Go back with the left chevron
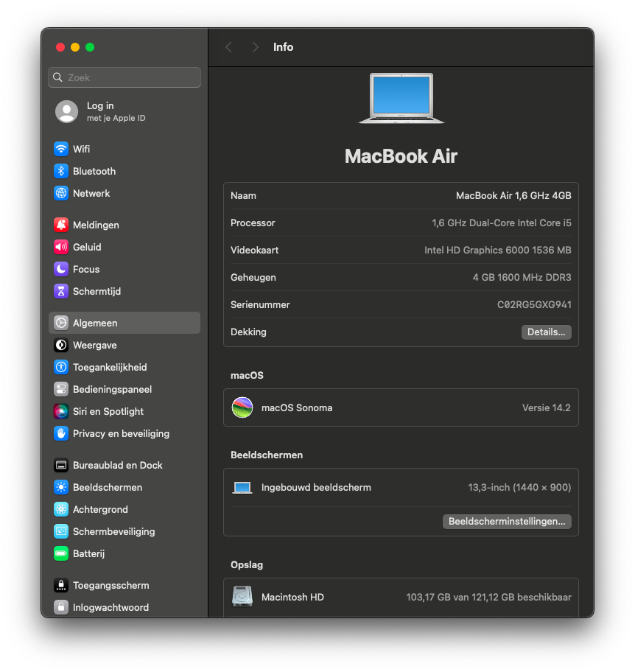Image resolution: width=635 pixels, height=672 pixels. point(229,47)
